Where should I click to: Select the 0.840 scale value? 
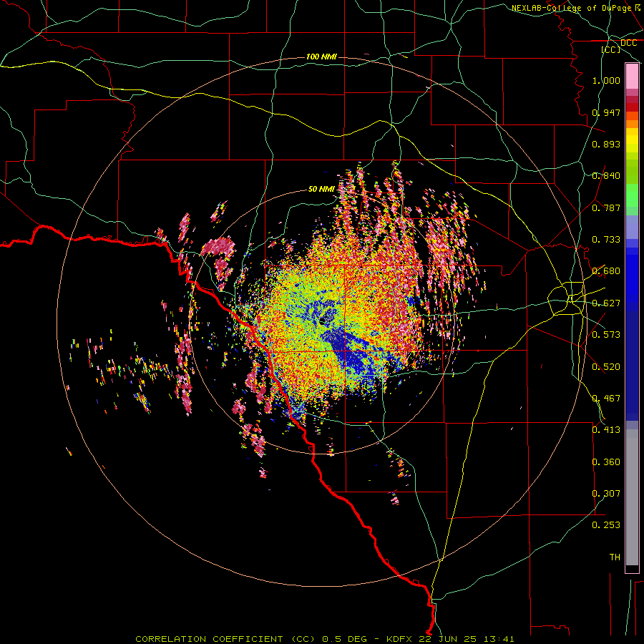pyautogui.click(x=606, y=176)
